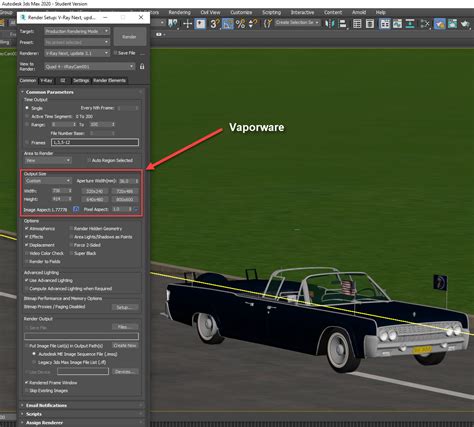Select the 320x240 preset button
Viewport: 474px width, 427px height.
(95, 191)
